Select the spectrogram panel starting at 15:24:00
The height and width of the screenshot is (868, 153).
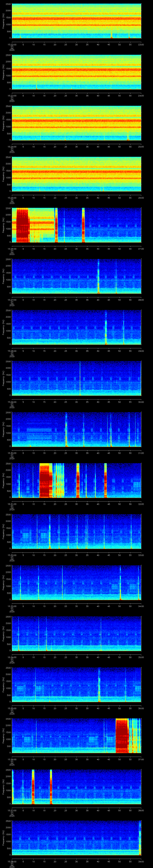tap(76, 123)
